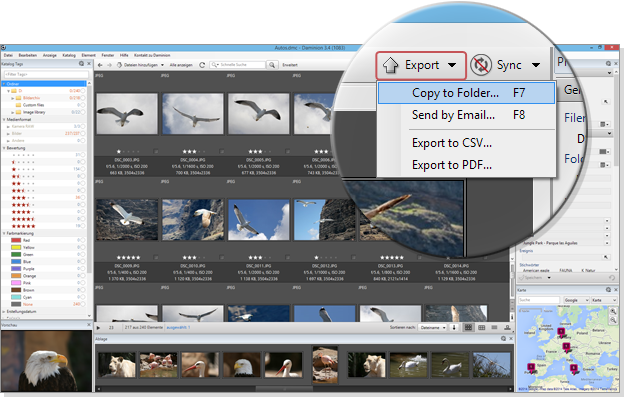Navigate back with the left arrow icon
624x397 pixels.
[x=100, y=65]
